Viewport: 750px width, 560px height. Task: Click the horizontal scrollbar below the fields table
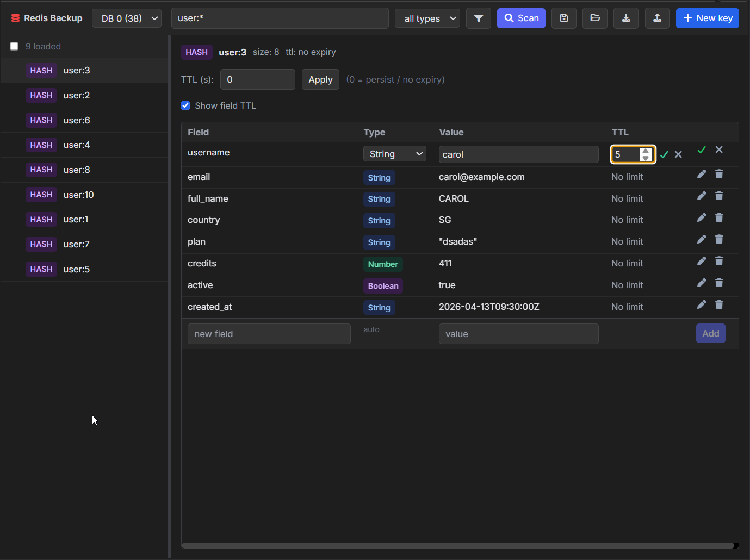coord(457,545)
